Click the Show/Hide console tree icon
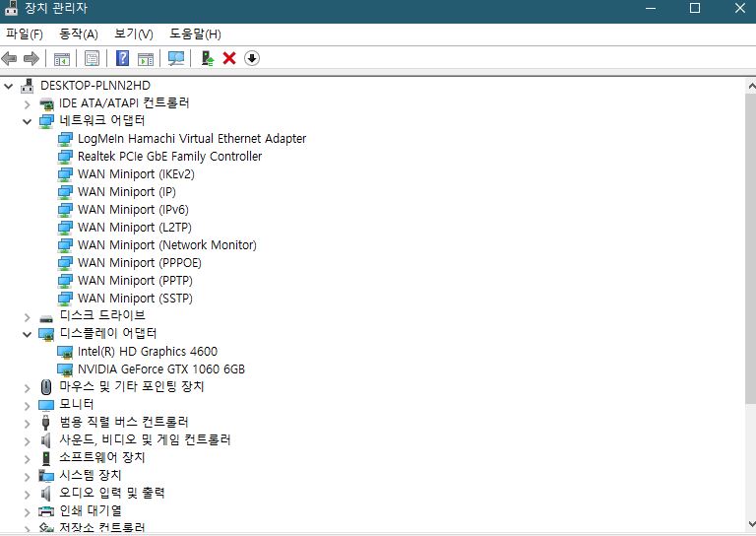The width and height of the screenshot is (756, 536). 61,58
